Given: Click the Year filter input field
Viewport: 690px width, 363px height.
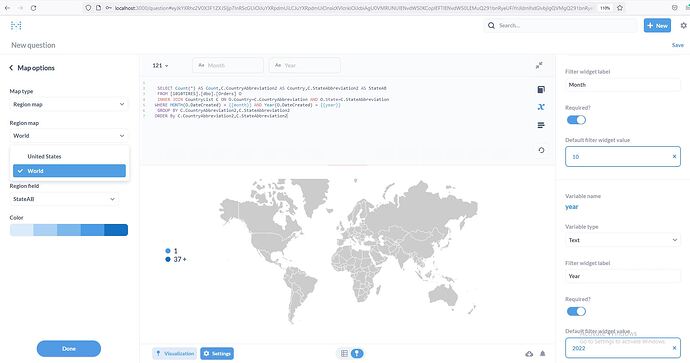Looking at the screenshot, I should [305, 65].
